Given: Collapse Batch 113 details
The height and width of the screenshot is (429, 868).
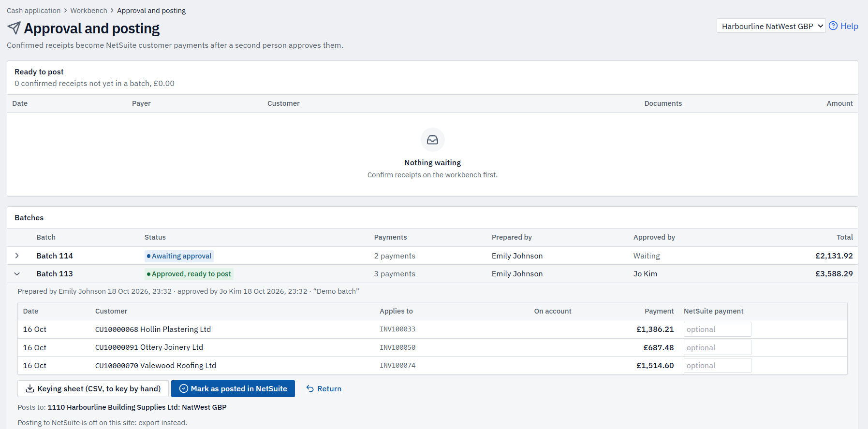Looking at the screenshot, I should click(x=17, y=274).
